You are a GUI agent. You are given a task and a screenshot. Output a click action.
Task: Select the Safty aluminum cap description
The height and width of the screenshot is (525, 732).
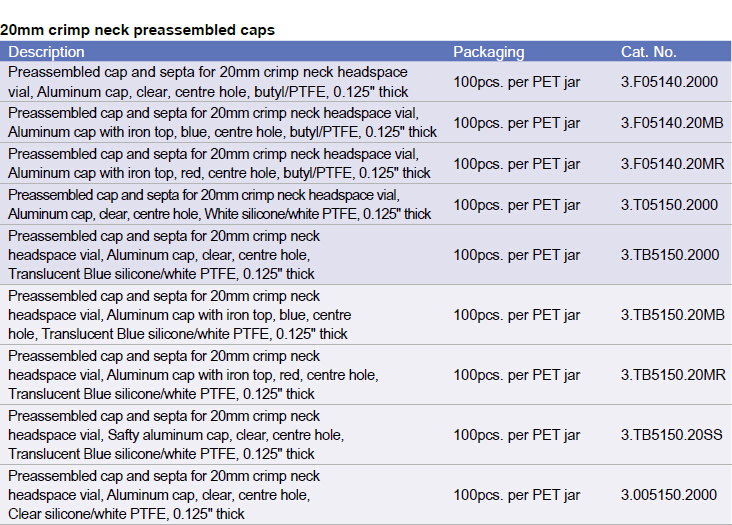pos(176,435)
